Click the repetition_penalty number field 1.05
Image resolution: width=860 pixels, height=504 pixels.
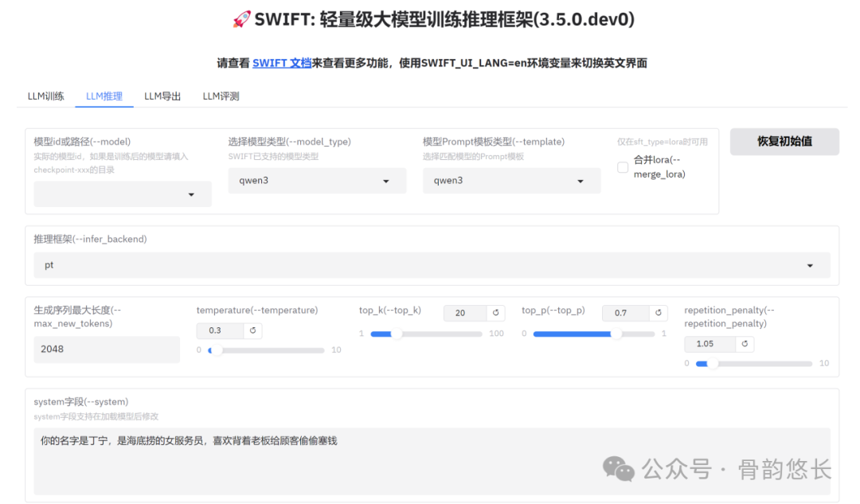709,344
